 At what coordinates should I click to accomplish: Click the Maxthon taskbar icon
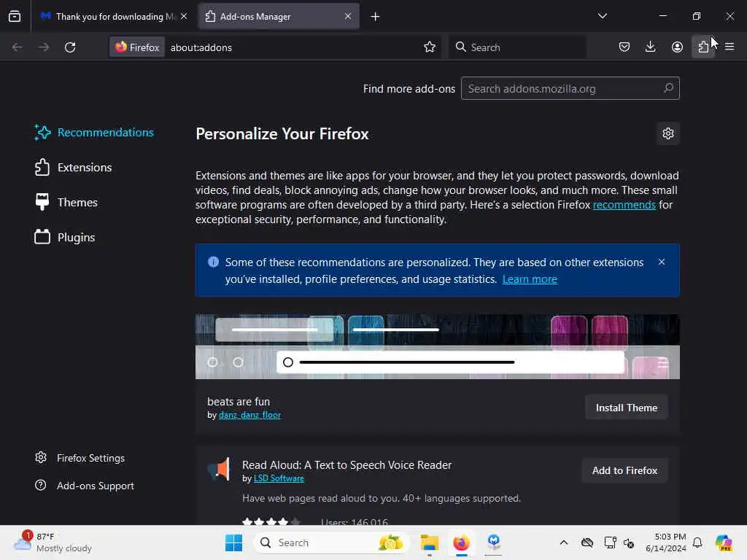click(494, 542)
